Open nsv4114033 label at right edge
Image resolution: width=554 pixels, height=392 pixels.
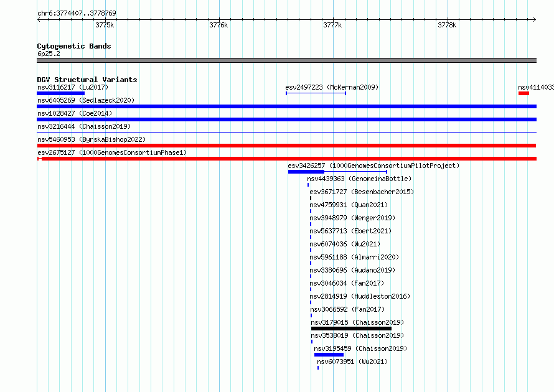[x=535, y=87]
